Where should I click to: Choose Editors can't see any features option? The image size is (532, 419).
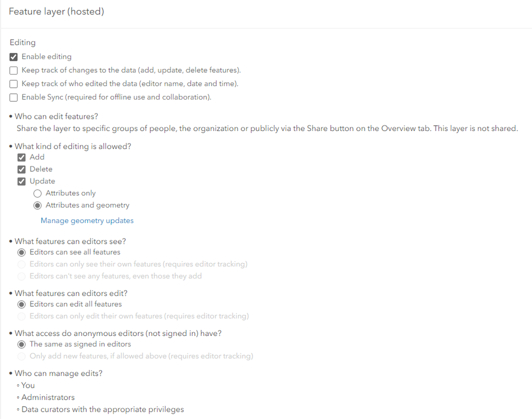click(22, 276)
